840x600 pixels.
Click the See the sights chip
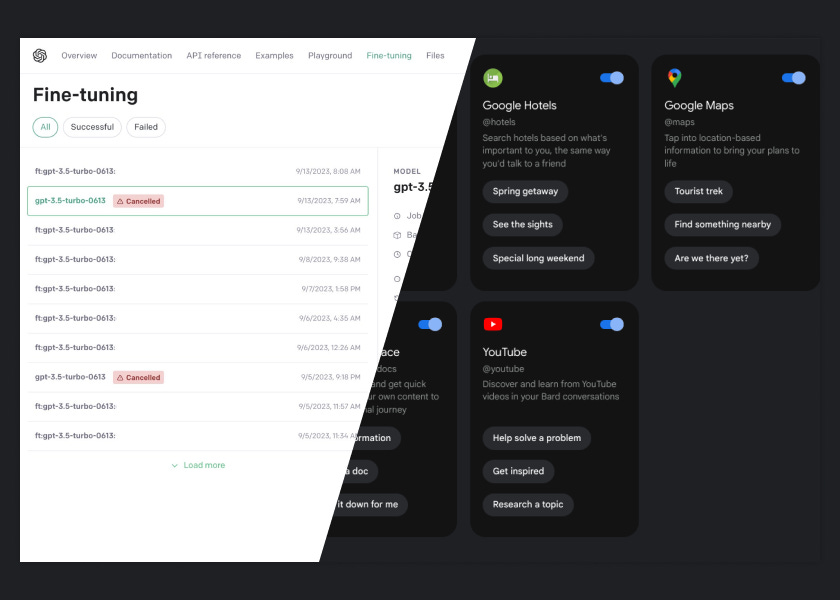point(522,224)
